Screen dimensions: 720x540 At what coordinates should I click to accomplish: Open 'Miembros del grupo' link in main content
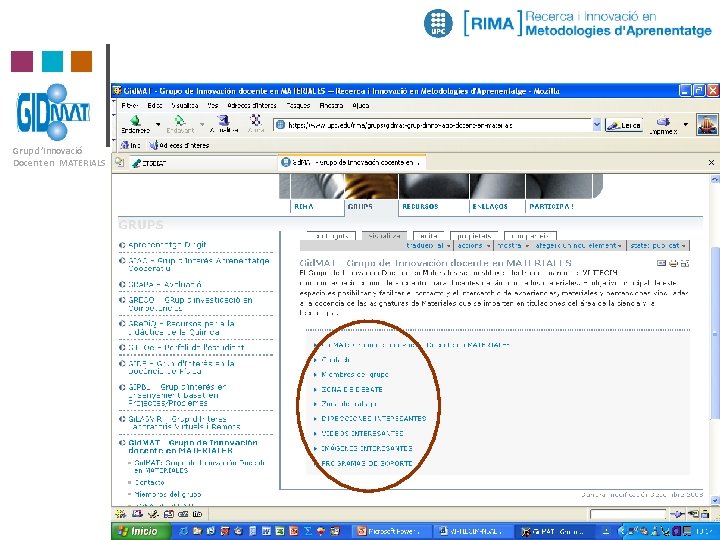[x=354, y=375]
